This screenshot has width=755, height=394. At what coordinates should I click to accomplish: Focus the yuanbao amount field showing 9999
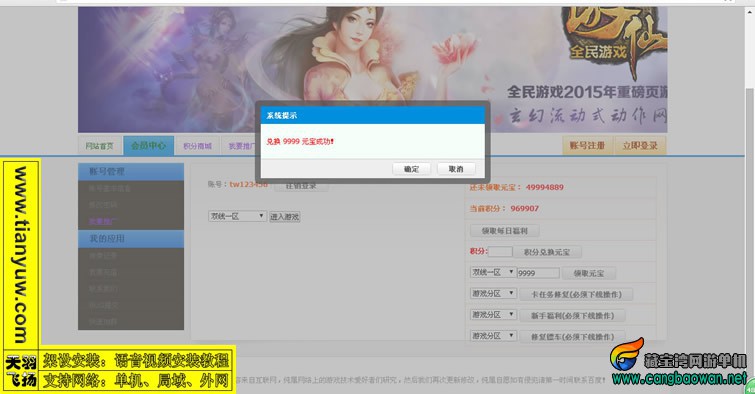tap(538, 273)
